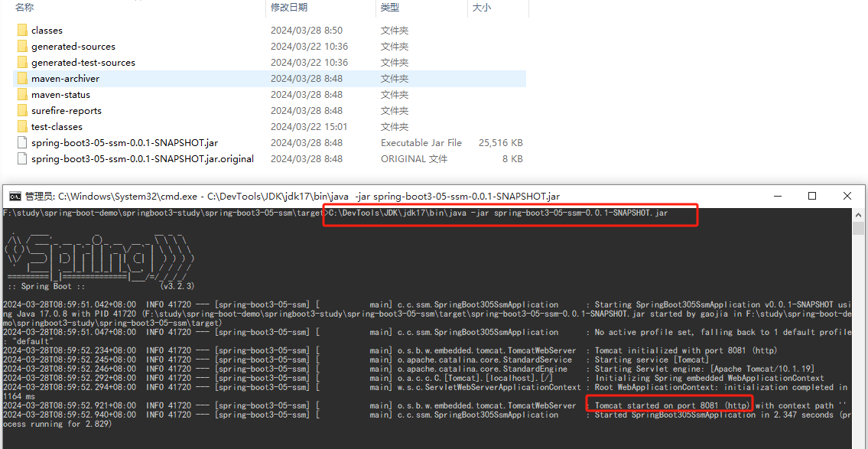The width and height of the screenshot is (868, 449).
Task: Select the maven-status folder name
Action: (x=61, y=95)
